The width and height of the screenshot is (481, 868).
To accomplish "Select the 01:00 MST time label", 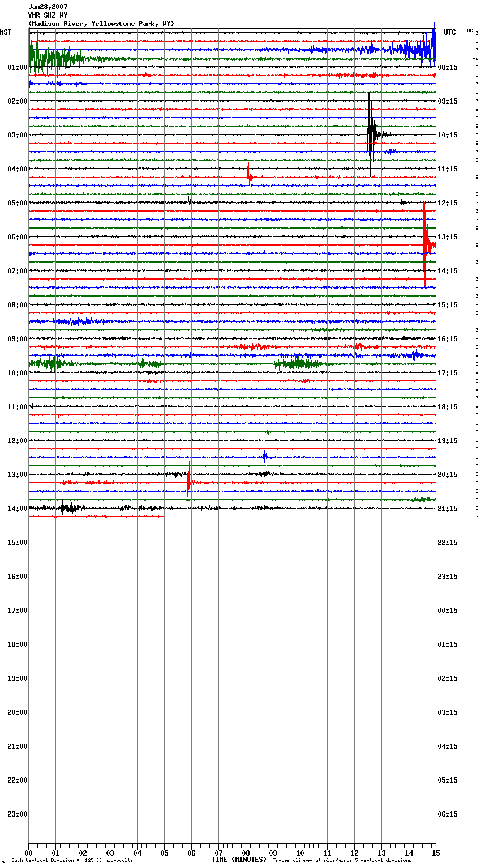I will (18, 67).
